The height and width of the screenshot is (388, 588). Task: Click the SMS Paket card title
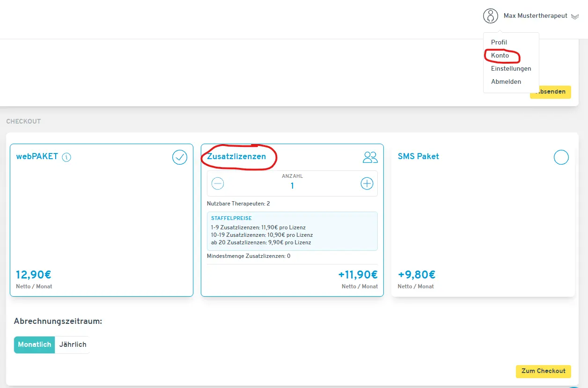pos(418,156)
